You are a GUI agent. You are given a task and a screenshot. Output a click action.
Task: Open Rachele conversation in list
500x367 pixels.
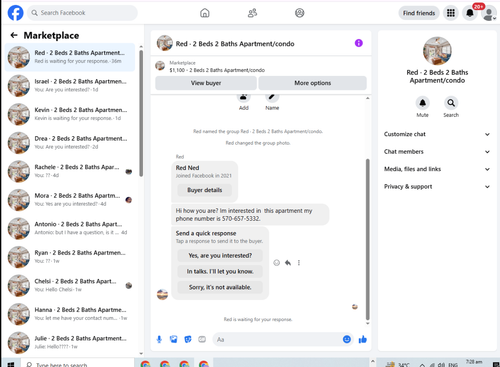pyautogui.click(x=70, y=171)
